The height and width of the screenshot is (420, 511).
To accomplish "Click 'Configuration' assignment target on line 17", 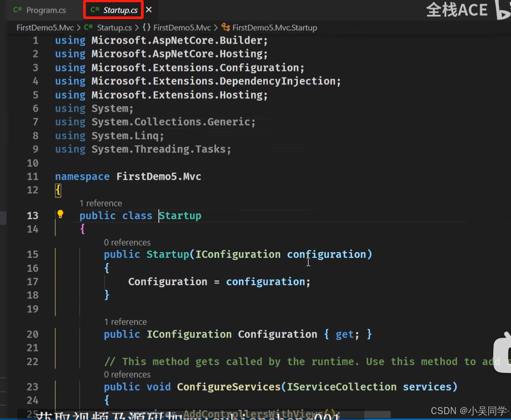I will pyautogui.click(x=168, y=282).
